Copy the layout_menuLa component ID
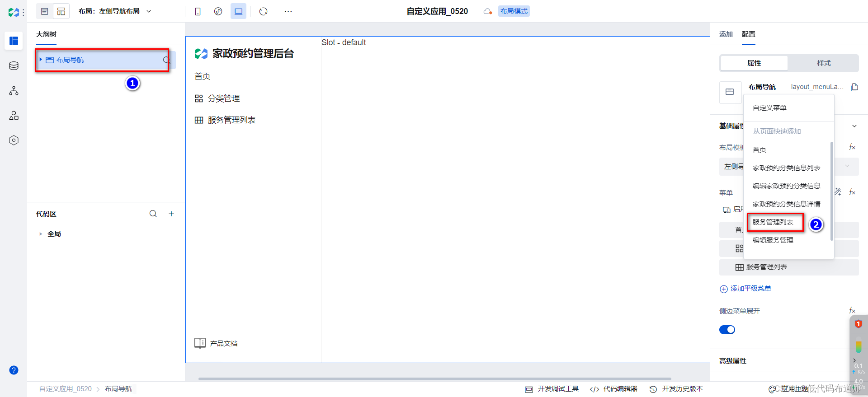The height and width of the screenshot is (397, 868). (854, 87)
